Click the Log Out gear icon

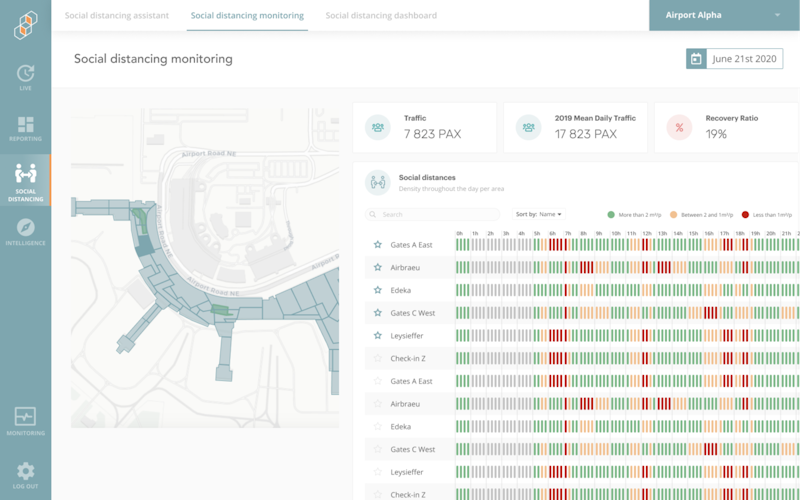[25, 472]
